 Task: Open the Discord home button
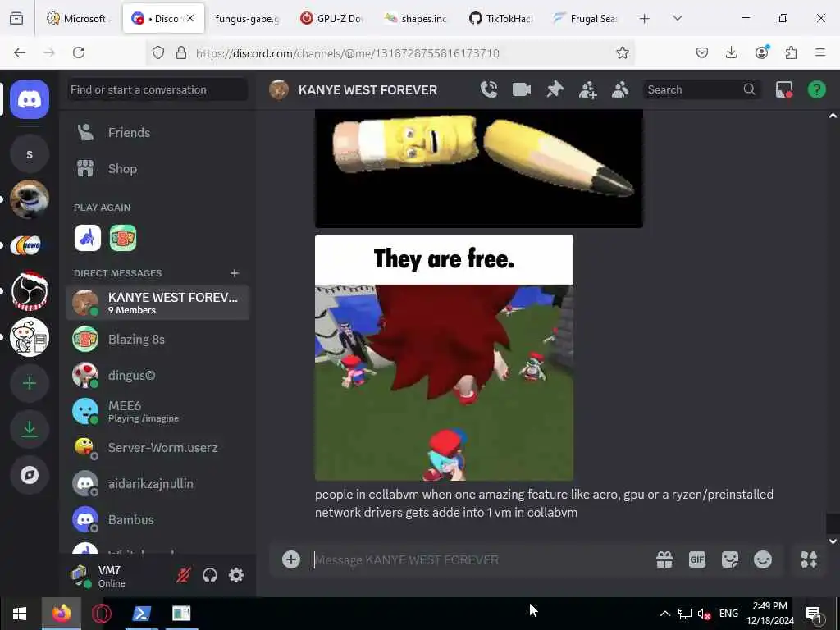click(x=30, y=99)
